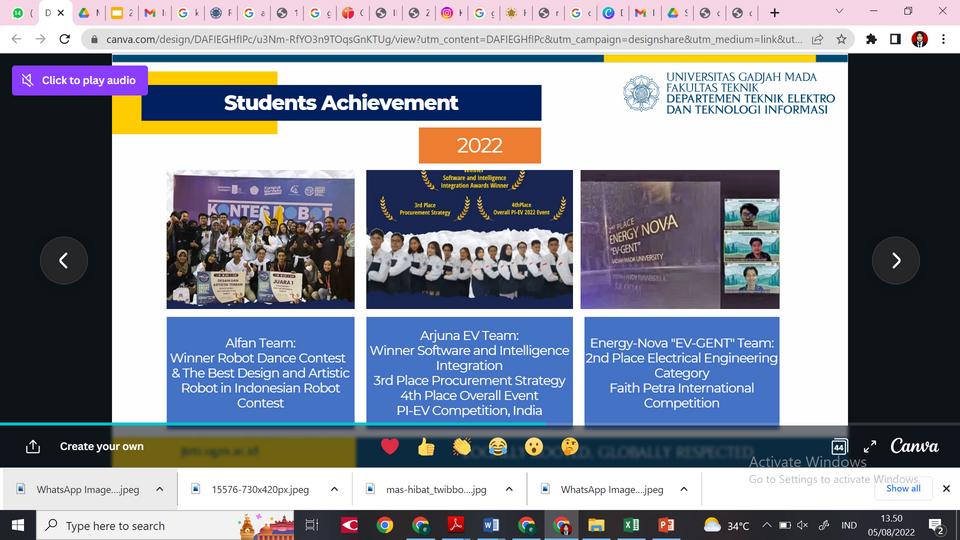Click the Arjuna EV Team description box
Screen dimensions: 960x540
(469, 370)
